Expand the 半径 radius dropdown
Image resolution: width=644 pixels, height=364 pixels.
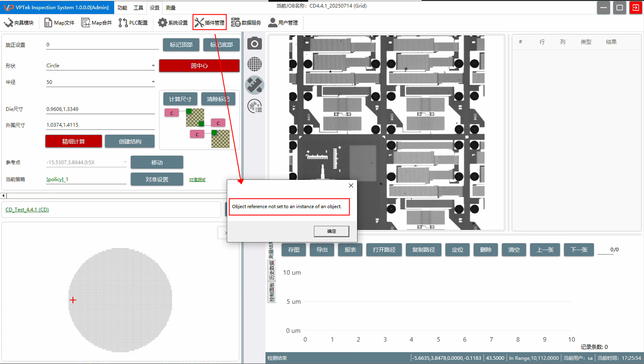pos(153,82)
